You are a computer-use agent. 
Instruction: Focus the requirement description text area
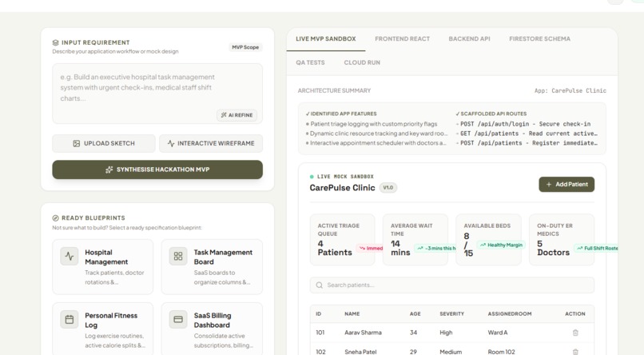(157, 94)
